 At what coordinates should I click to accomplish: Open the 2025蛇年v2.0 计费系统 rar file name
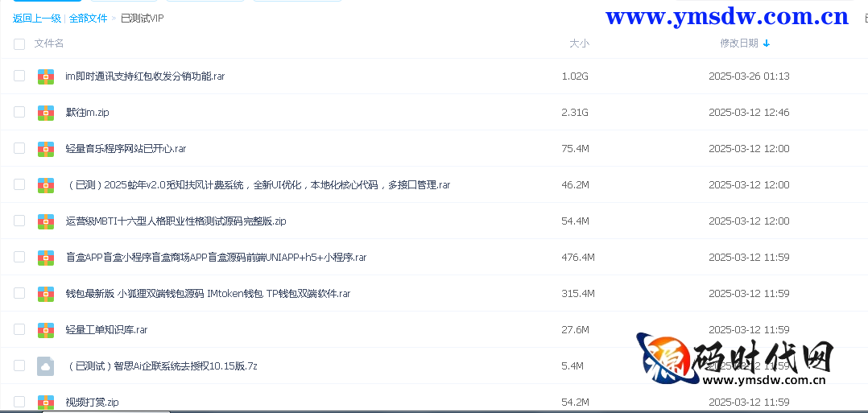[x=258, y=185]
